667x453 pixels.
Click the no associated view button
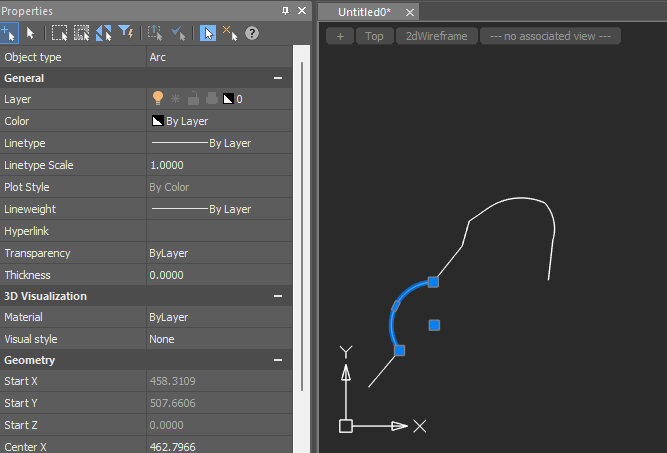[x=550, y=36]
